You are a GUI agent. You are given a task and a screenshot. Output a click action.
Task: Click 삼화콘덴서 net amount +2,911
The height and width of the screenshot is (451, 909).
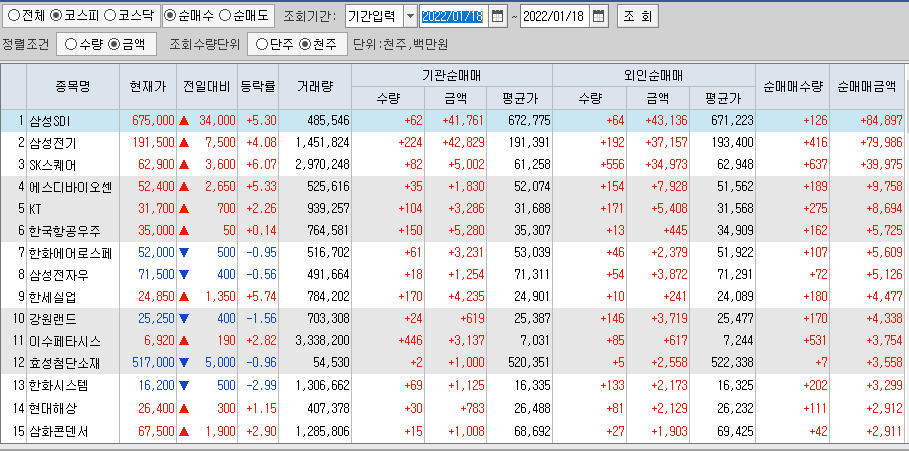click(x=885, y=432)
